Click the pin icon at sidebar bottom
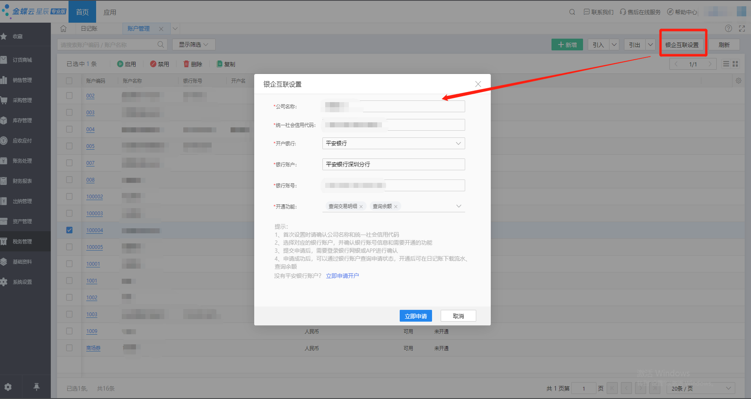Screen dimensions: 753x399 click(36, 387)
